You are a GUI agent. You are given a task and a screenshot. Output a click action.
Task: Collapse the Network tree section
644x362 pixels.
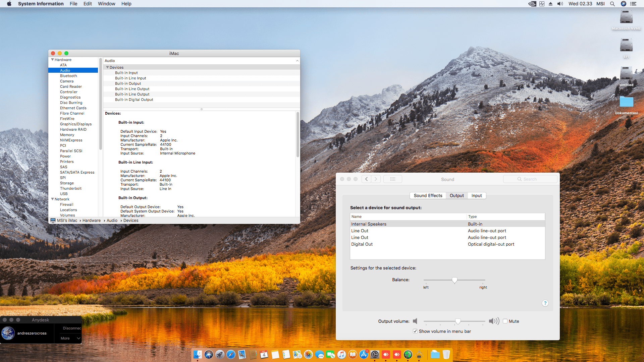coord(52,199)
